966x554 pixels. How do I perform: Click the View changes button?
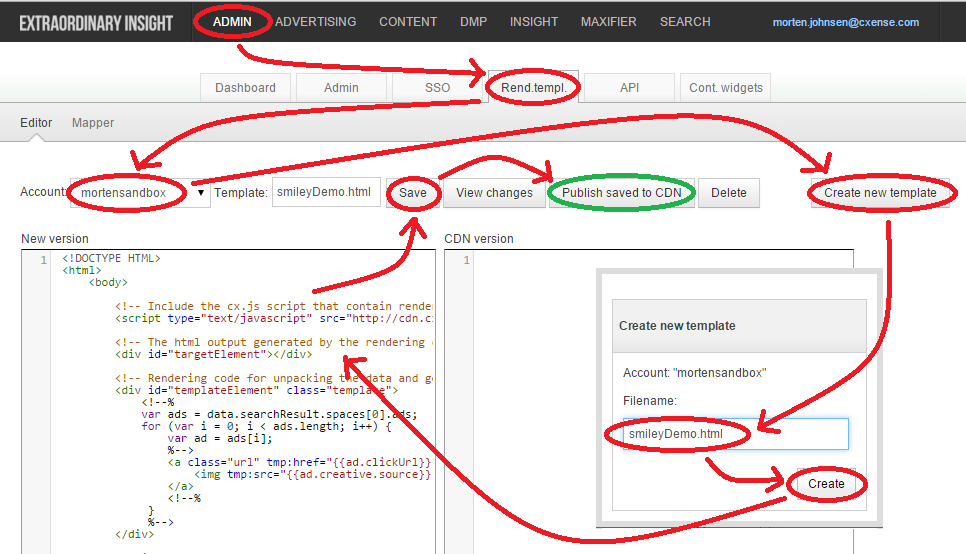point(494,193)
